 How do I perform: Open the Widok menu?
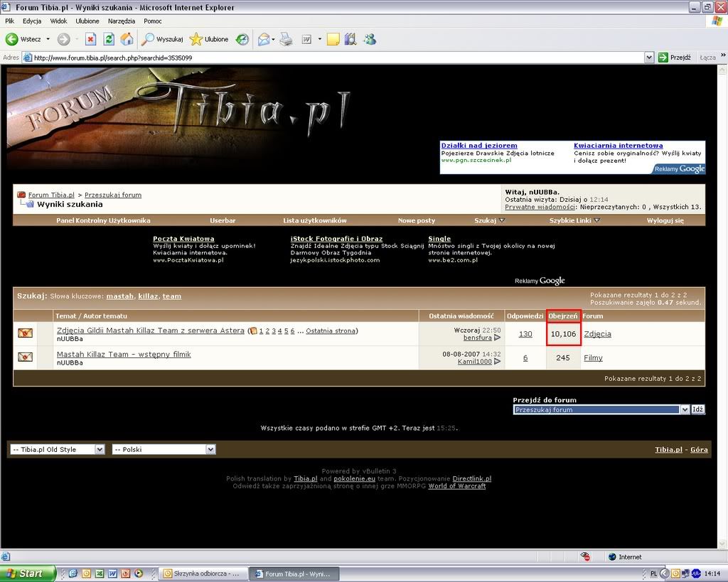tap(58, 21)
